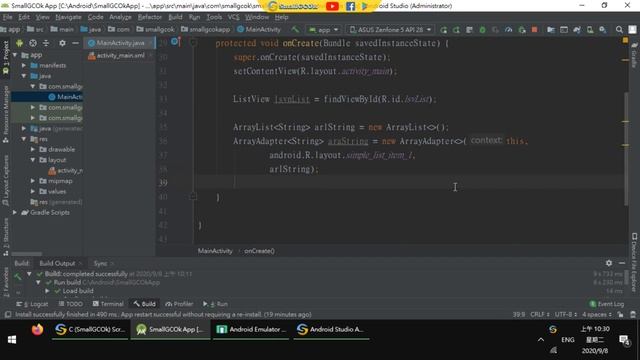Image resolution: width=640 pixels, height=360 pixels.
Task: Toggle the 1: Project tool window
Action: coord(6,57)
